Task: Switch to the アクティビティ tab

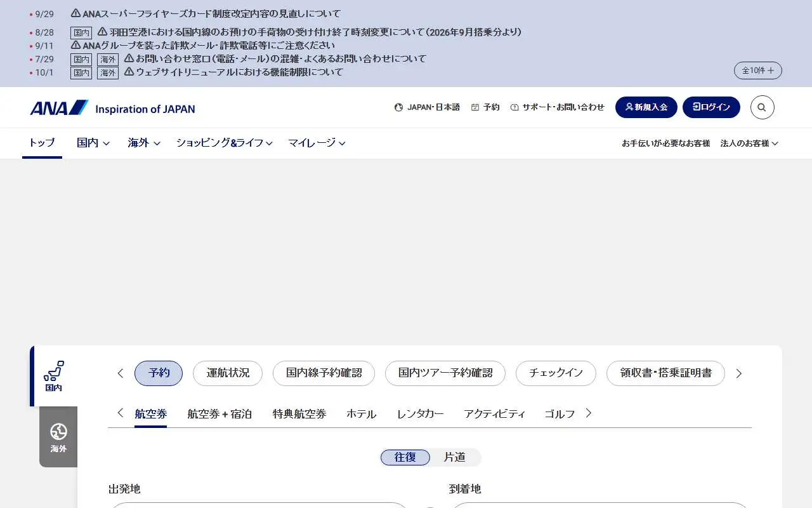Action: (495, 414)
